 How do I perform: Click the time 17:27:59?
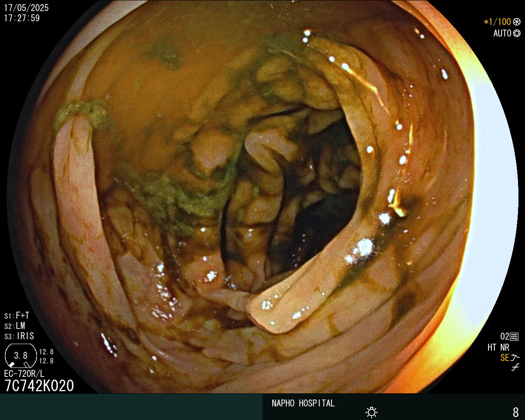pyautogui.click(x=22, y=18)
